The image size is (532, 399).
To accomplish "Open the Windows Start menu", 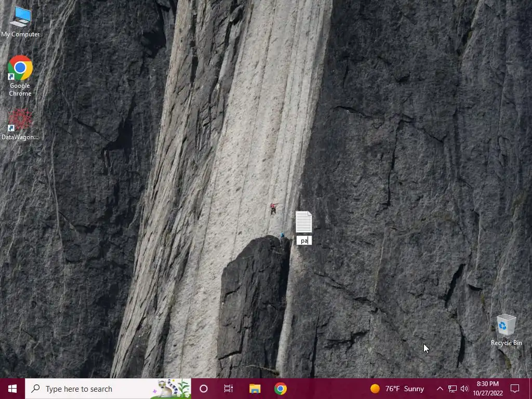I will [x=12, y=389].
